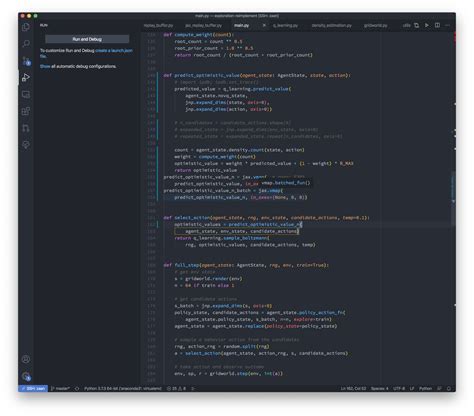Click the def select_action line
This screenshot has width=474, height=416.
(266, 218)
